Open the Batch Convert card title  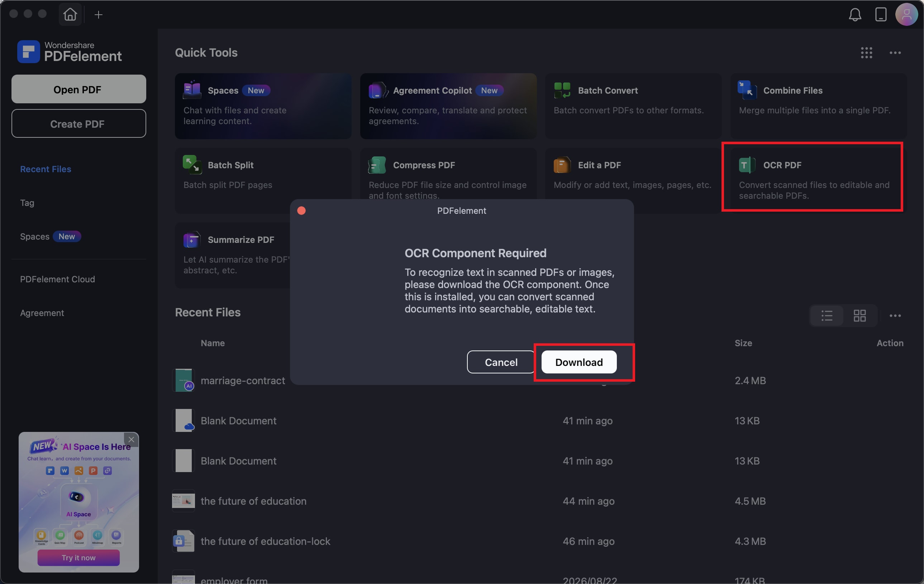pos(608,90)
